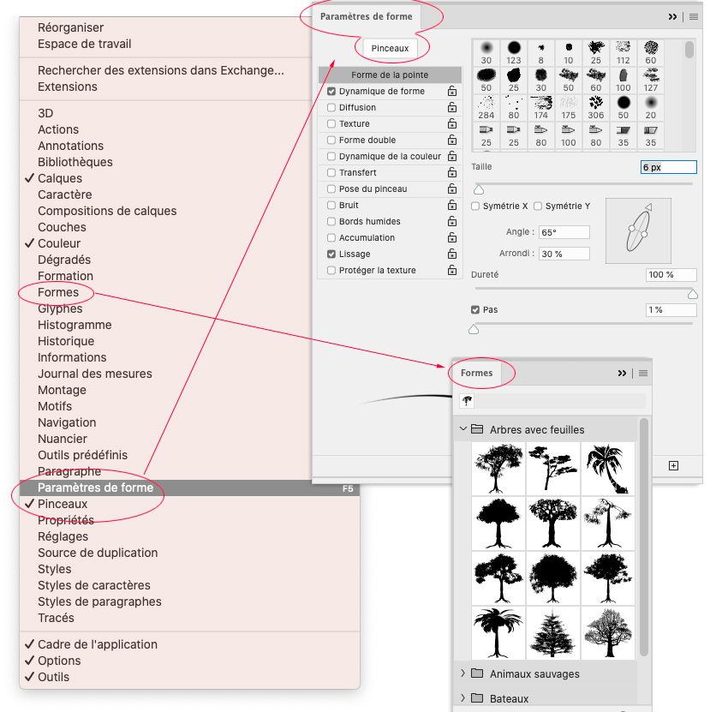Uncheck the Lissage checkbox
This screenshot has width=728, height=712.
point(331,254)
